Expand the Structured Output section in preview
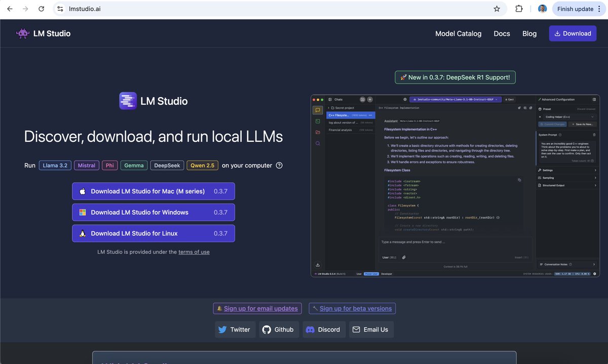 tap(567, 186)
